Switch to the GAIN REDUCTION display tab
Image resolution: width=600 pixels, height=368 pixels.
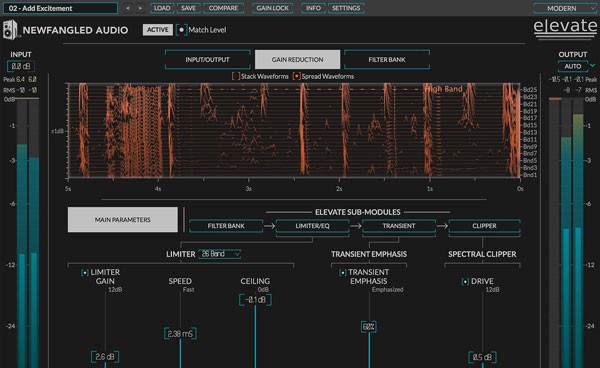pyautogui.click(x=297, y=60)
